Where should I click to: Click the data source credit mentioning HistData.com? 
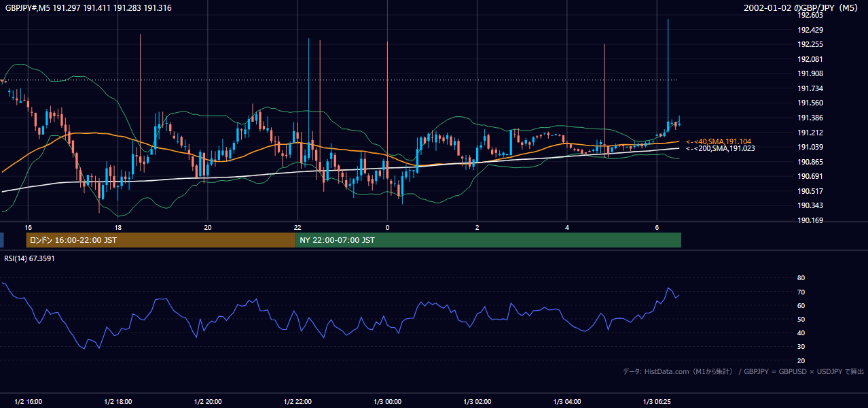pyautogui.click(x=743, y=371)
